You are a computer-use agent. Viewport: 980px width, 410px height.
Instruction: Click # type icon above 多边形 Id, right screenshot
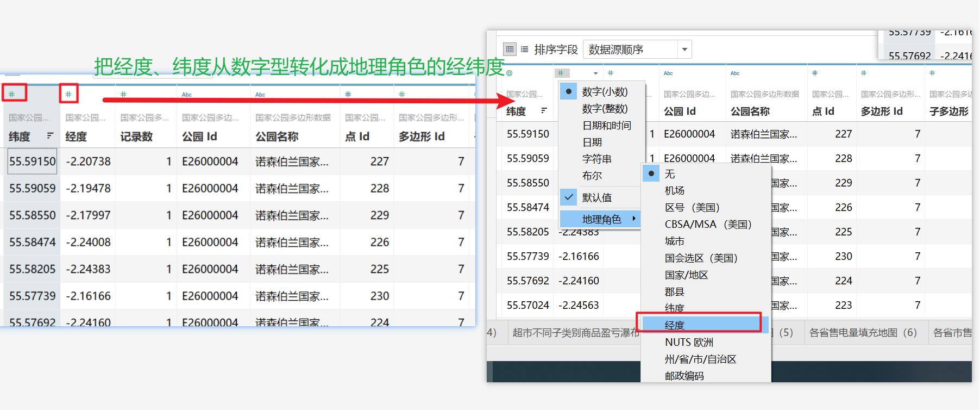[x=864, y=73]
